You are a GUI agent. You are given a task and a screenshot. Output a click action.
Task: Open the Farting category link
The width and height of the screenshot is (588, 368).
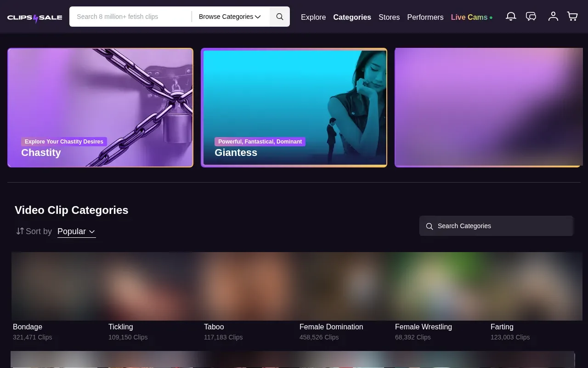pos(502,327)
